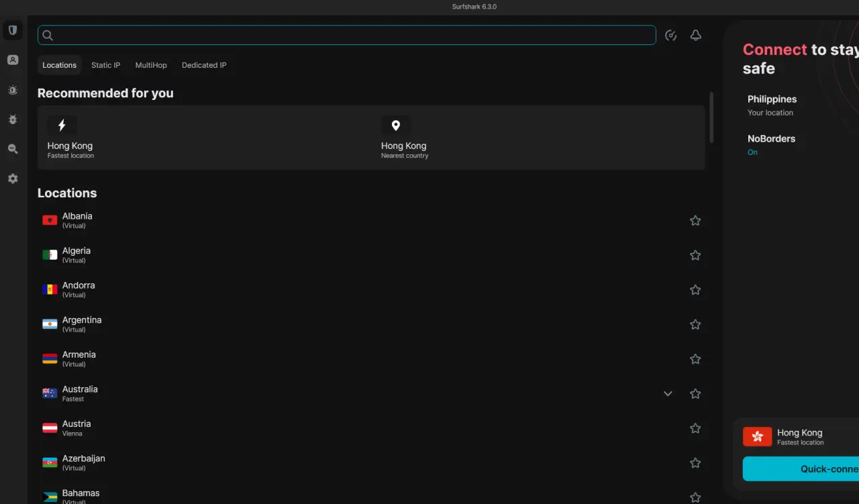Select Algeria (Virtual) location
Image resolution: width=859 pixels, height=504 pixels.
(x=371, y=255)
